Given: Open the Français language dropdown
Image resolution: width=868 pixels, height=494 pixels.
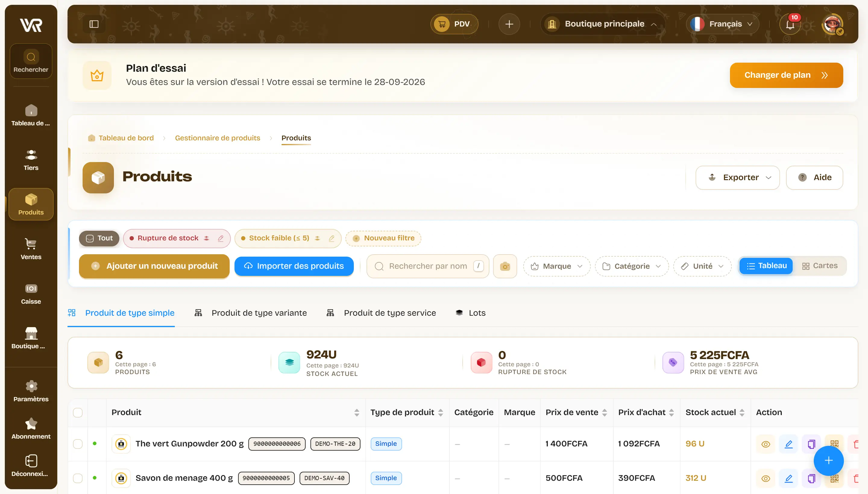Looking at the screenshot, I should tap(722, 24).
